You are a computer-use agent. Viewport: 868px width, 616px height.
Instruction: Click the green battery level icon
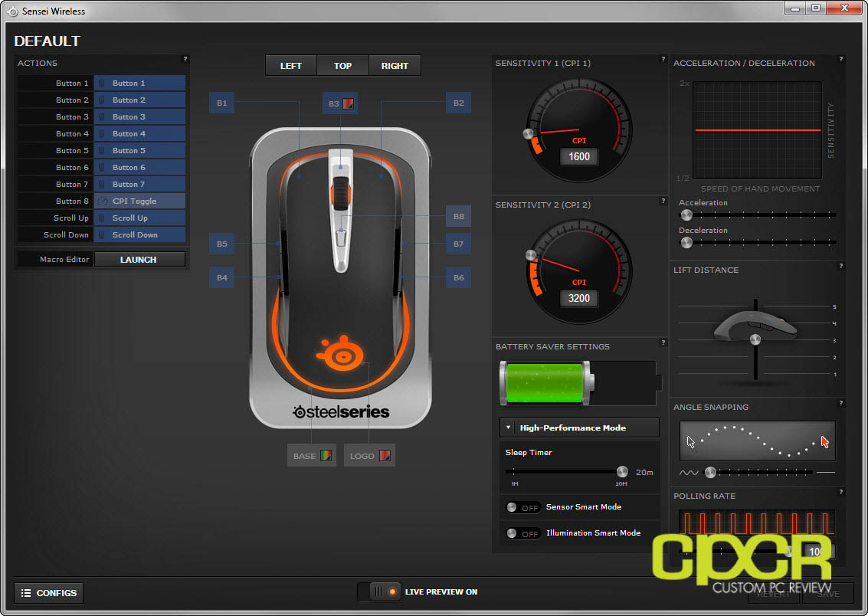[x=546, y=383]
